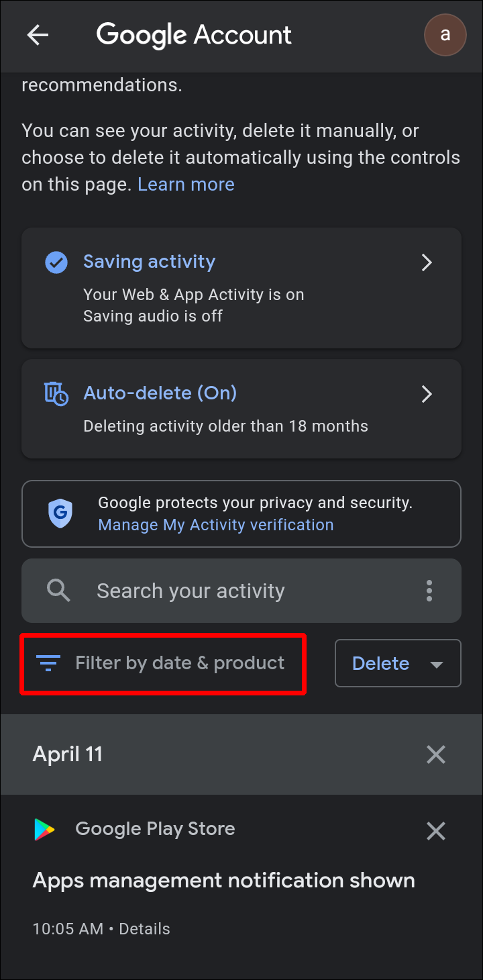Screen dimensions: 483x980
Task: Expand Auto-delete settings chevron
Action: coord(427,393)
